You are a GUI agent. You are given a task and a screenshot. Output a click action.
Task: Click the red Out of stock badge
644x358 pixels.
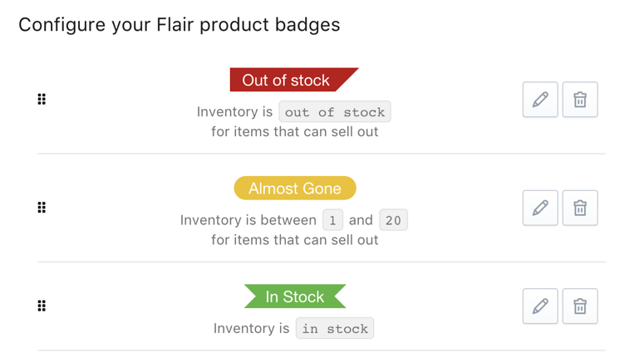click(288, 81)
